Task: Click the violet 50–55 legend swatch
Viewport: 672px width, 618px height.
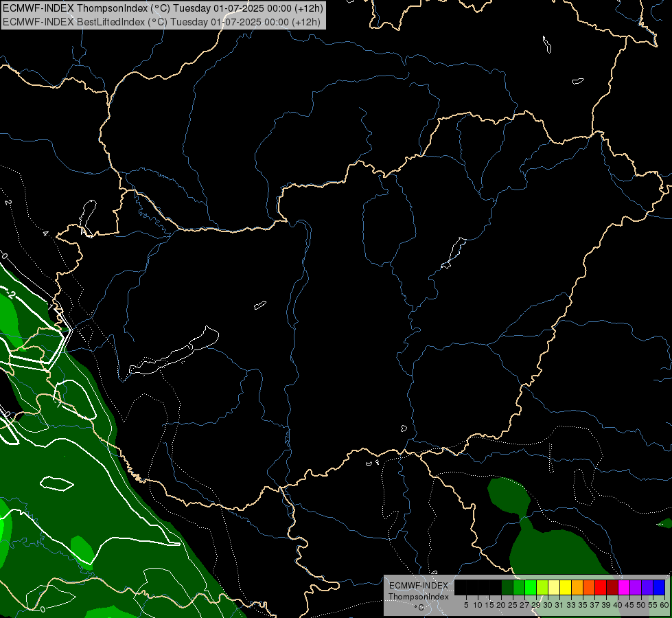Action: [647, 588]
